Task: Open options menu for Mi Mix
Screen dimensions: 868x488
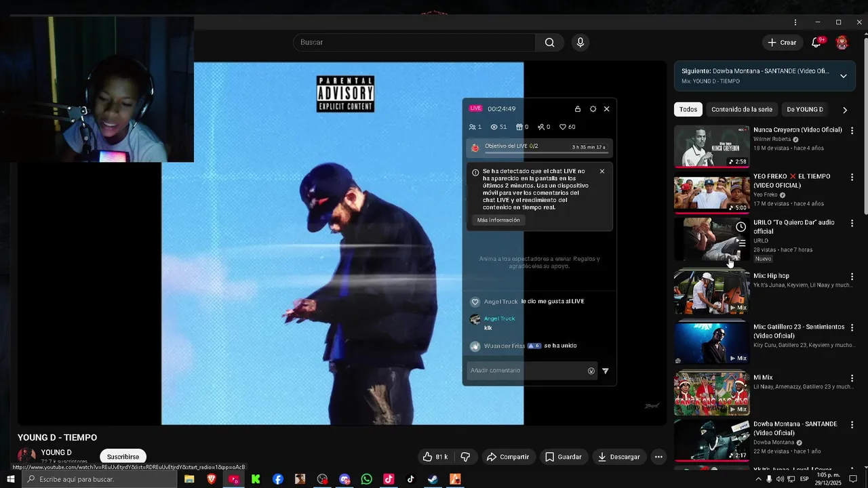Action: tap(852, 378)
